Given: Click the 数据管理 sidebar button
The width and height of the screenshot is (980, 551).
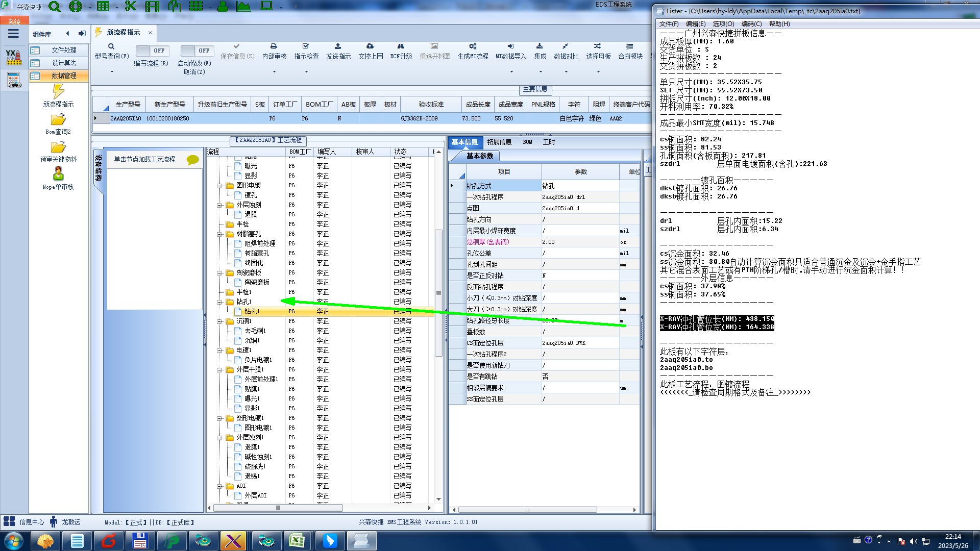Looking at the screenshot, I should 63,76.
